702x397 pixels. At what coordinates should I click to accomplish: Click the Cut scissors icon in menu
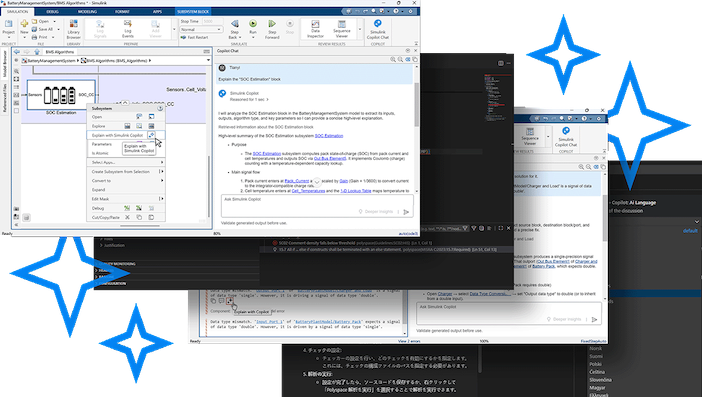(x=127, y=218)
